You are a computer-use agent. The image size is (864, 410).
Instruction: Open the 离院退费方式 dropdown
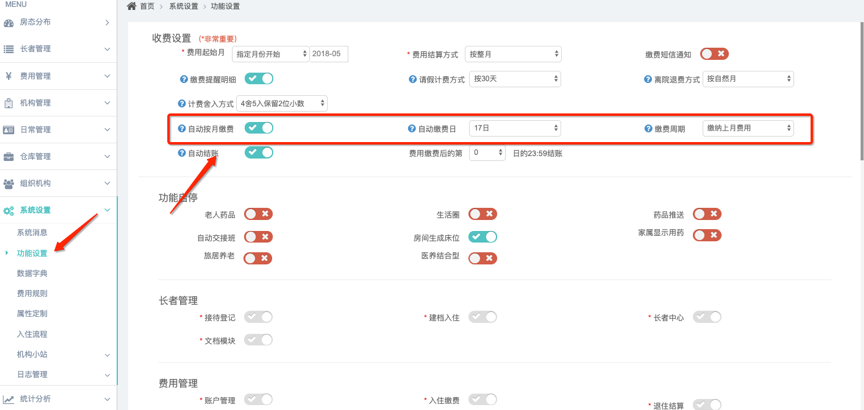point(748,79)
